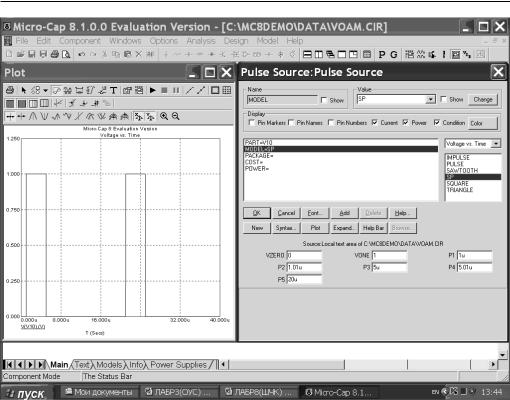Click the save icon in main toolbar
The height and width of the screenshot is (400, 510).
click(32, 54)
